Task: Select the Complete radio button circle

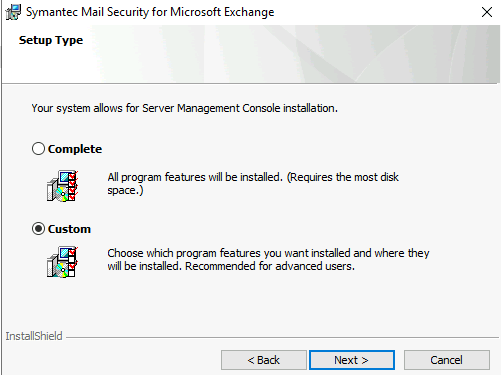Action: [x=38, y=149]
